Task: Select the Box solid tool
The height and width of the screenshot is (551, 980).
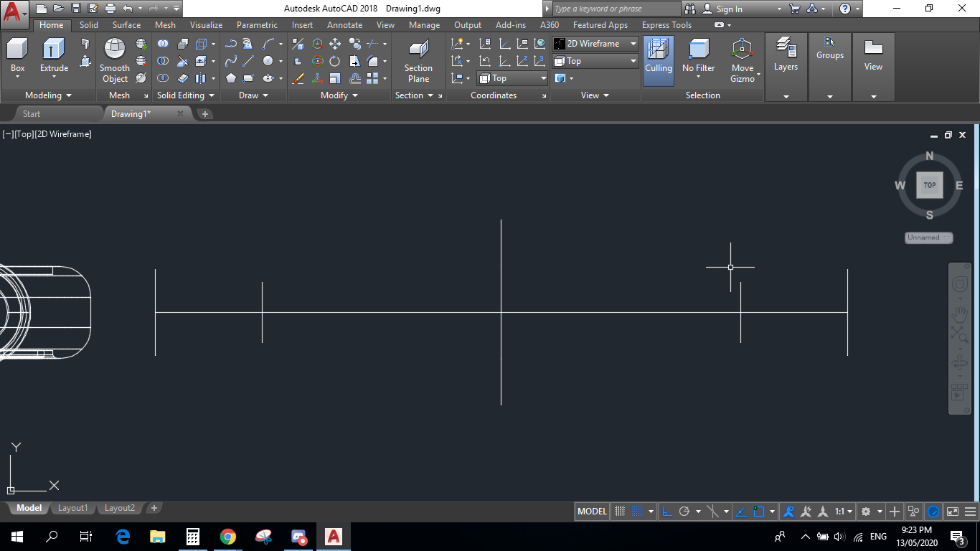Action: (x=17, y=56)
